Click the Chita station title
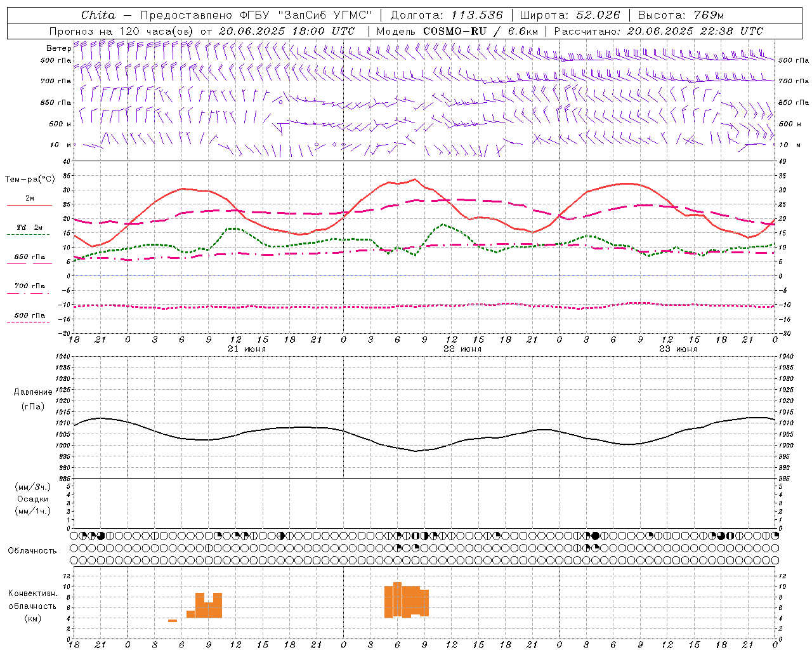The image size is (812, 650). pyautogui.click(x=98, y=15)
